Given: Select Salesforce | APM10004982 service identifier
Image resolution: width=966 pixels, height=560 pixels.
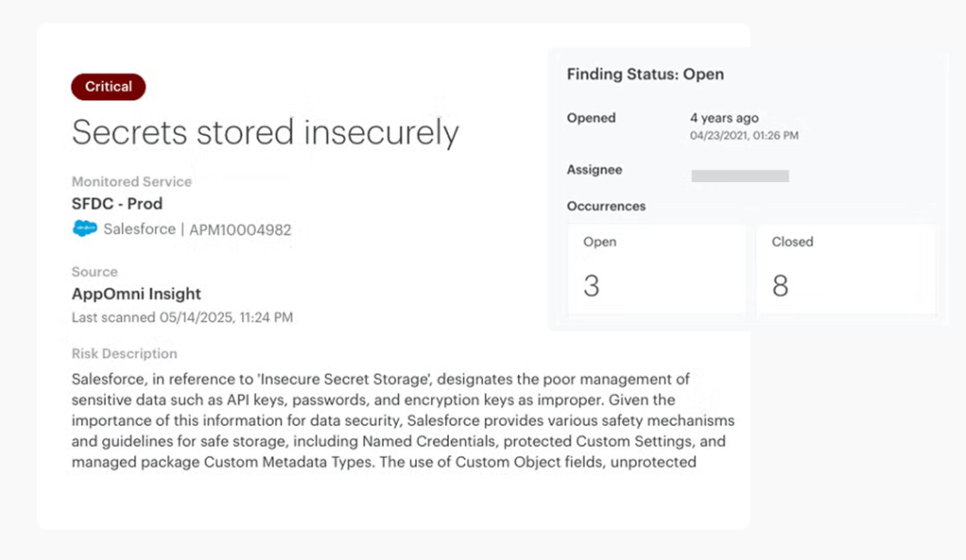Looking at the screenshot, I should click(197, 229).
